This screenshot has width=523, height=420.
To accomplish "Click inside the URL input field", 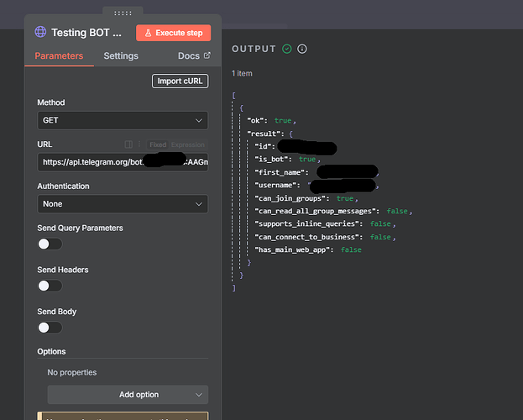I will [123, 162].
